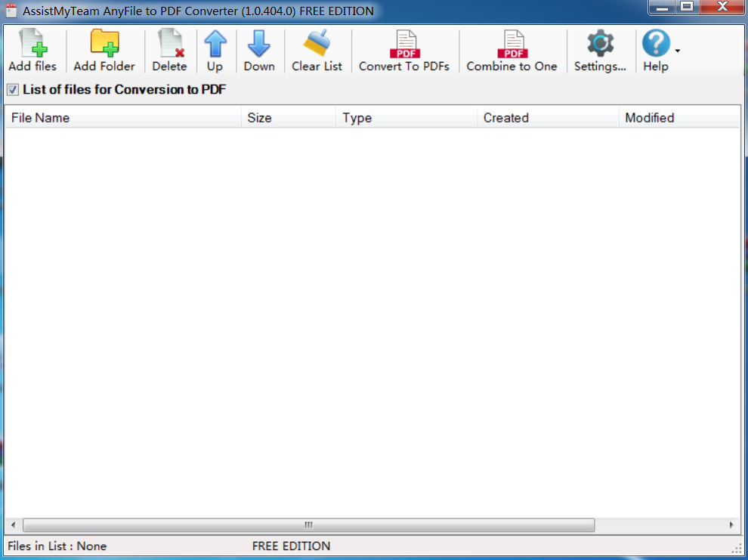Start Convert To PDFs
Viewport: 748px width, 560px height.
click(404, 51)
